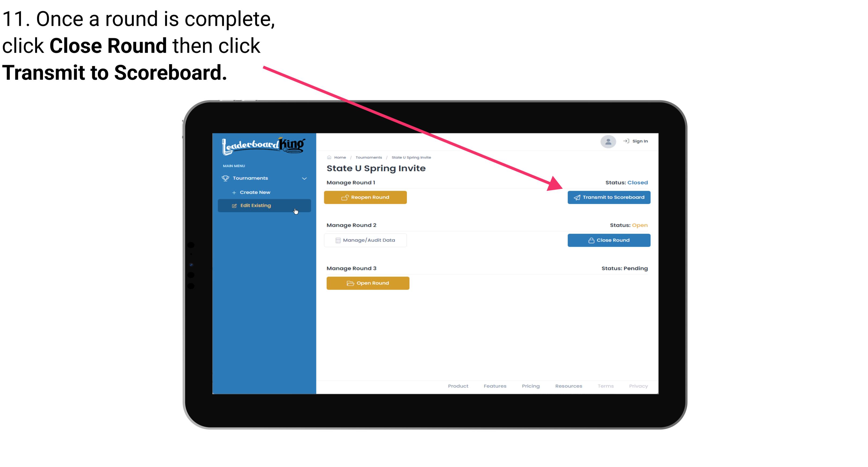This screenshot has height=467, width=868.
Task: Click the Resources footer link
Action: [x=568, y=386]
